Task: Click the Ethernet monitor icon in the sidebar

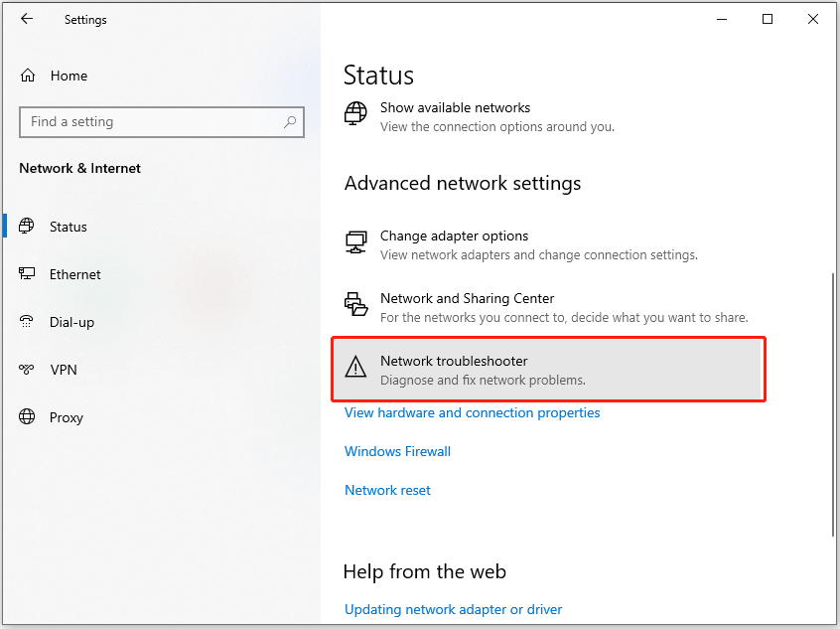Action: [27, 274]
